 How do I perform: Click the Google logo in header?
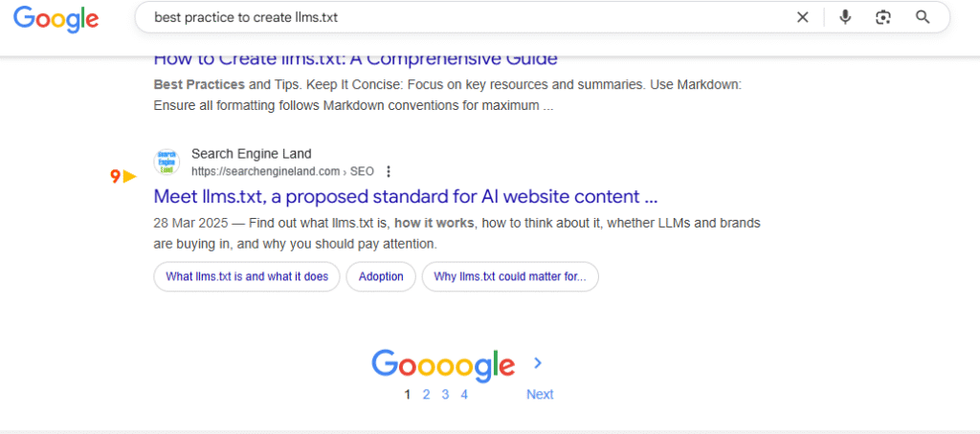click(x=56, y=18)
